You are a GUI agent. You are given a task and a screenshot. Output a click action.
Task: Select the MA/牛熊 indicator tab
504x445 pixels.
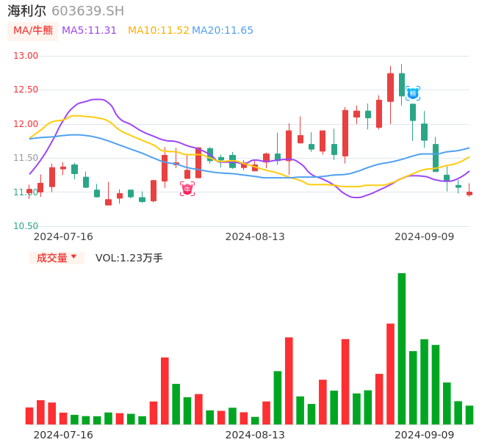pos(33,31)
